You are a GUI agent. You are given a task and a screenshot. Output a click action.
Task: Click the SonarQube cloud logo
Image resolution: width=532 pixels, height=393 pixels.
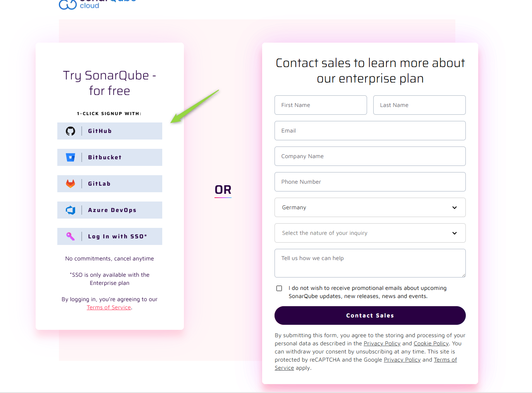click(x=98, y=5)
